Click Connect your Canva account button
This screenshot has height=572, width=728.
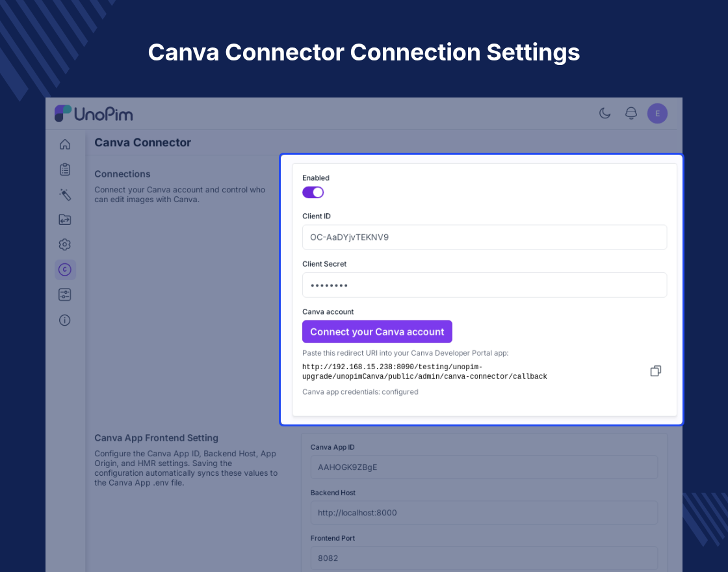(x=377, y=332)
